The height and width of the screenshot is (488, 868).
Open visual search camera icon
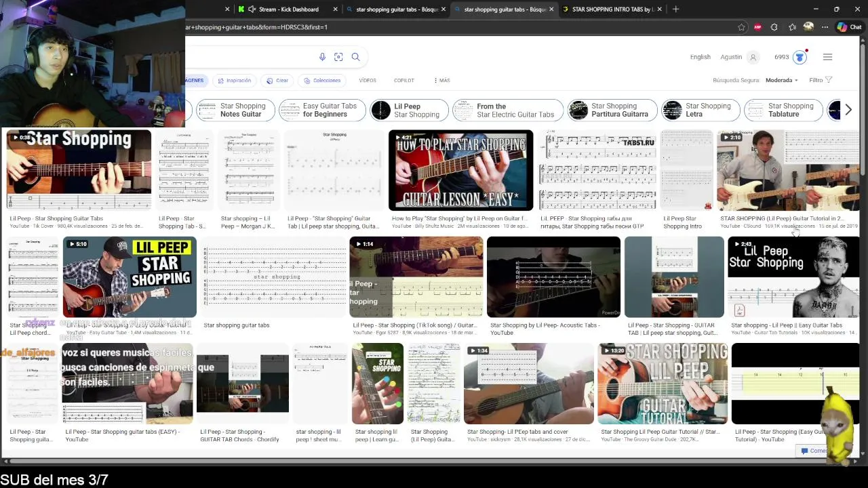pyautogui.click(x=338, y=57)
